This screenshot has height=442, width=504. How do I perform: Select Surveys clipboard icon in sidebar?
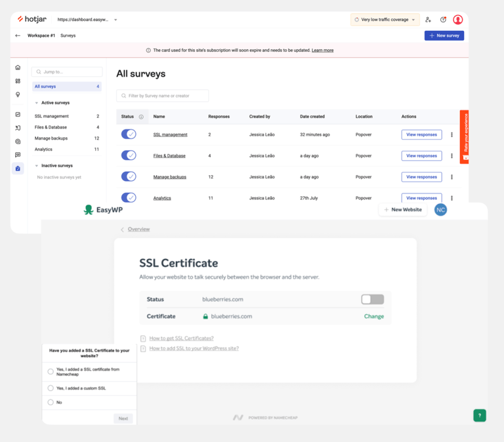[18, 169]
